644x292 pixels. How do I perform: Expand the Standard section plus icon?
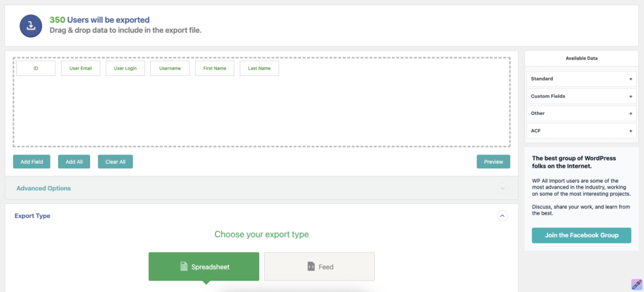pyautogui.click(x=630, y=78)
